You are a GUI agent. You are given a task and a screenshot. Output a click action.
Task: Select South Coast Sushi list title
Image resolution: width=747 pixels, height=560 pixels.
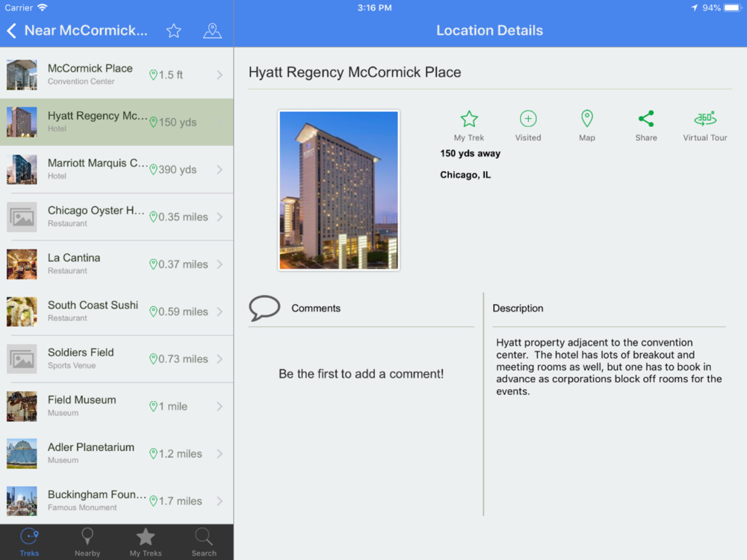(93, 305)
